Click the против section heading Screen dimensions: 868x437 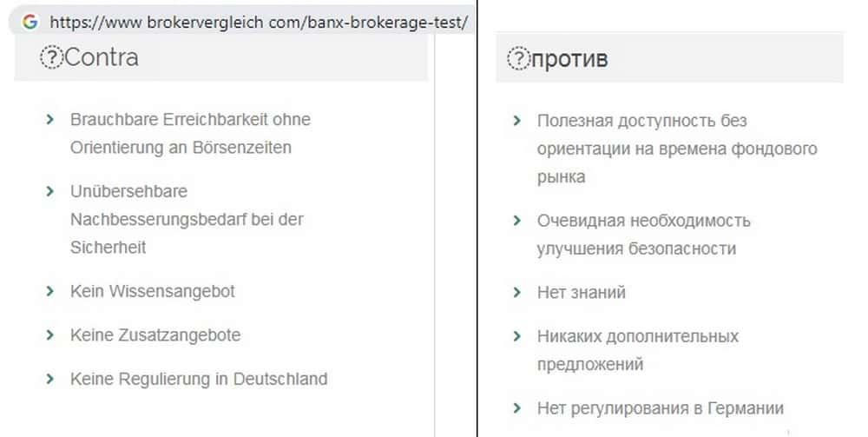tap(569, 59)
